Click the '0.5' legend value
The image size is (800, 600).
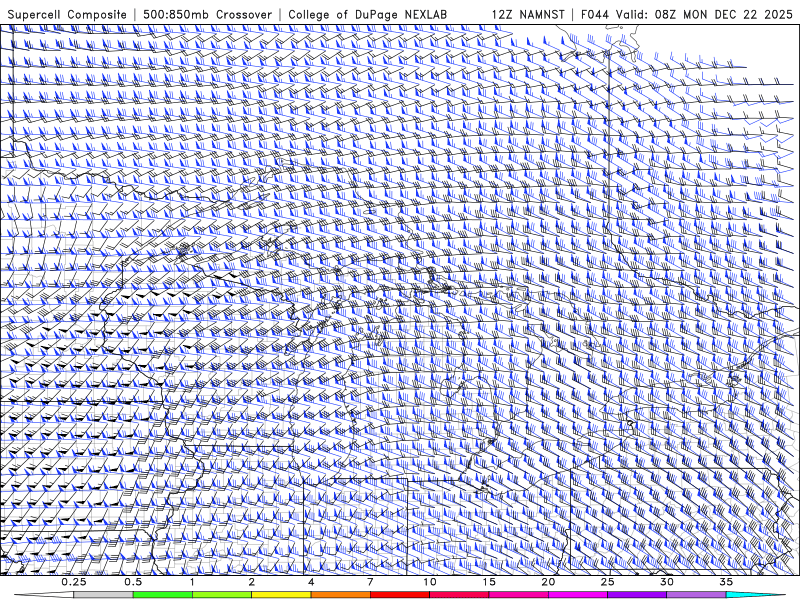[133, 582]
